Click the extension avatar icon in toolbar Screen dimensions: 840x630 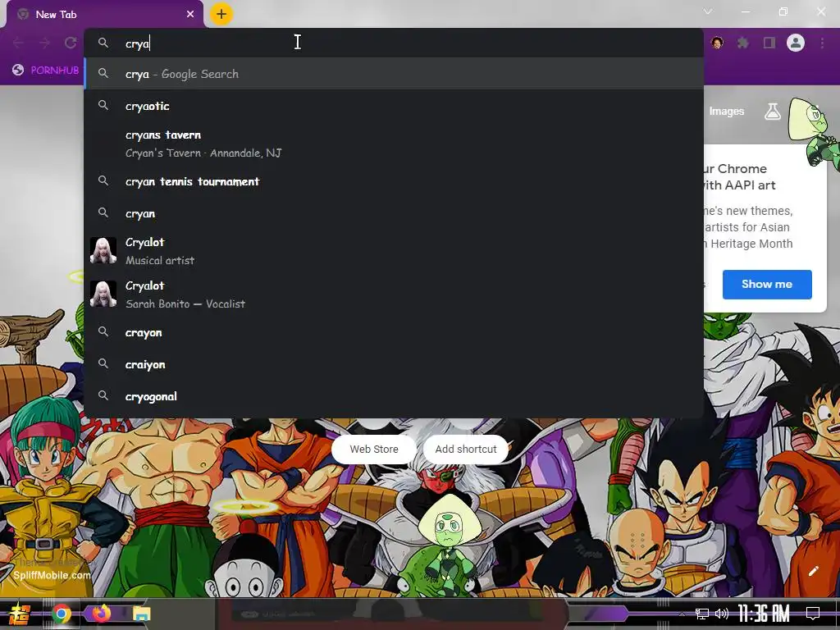[x=717, y=43]
